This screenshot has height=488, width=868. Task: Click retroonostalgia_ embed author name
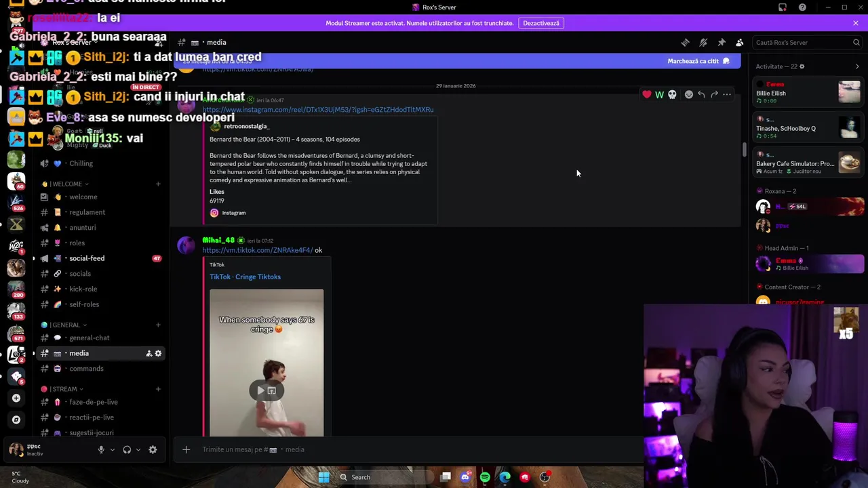[247, 126]
